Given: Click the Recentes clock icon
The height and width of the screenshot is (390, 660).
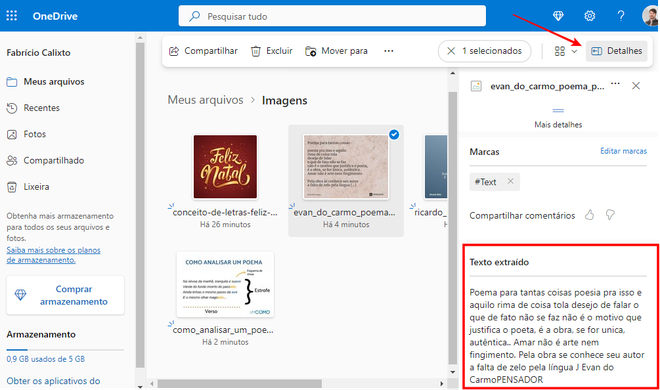Looking at the screenshot, I should click(x=12, y=108).
